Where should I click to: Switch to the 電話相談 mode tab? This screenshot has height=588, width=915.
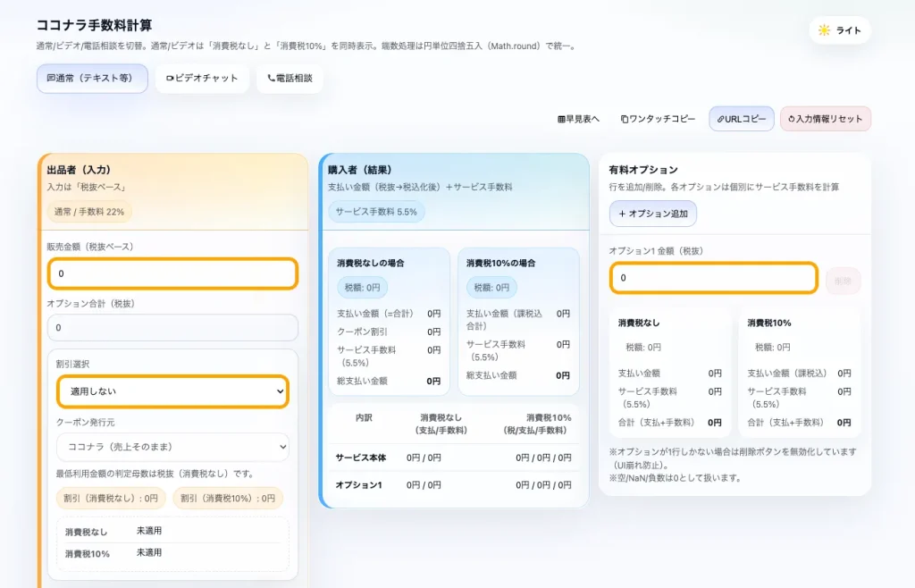(x=289, y=80)
